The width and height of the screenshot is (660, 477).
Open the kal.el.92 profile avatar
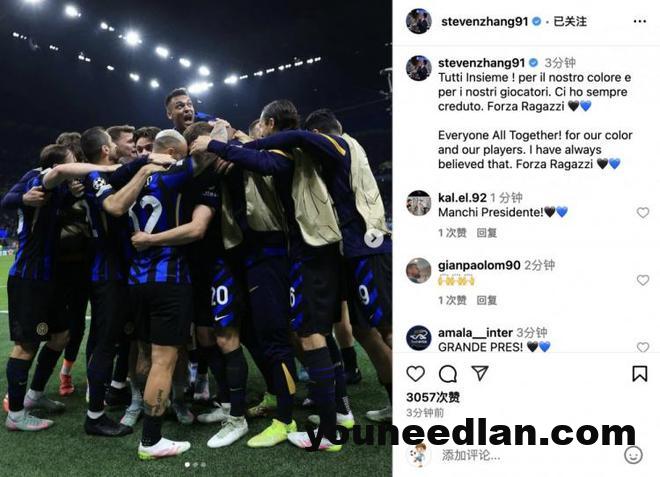click(418, 203)
